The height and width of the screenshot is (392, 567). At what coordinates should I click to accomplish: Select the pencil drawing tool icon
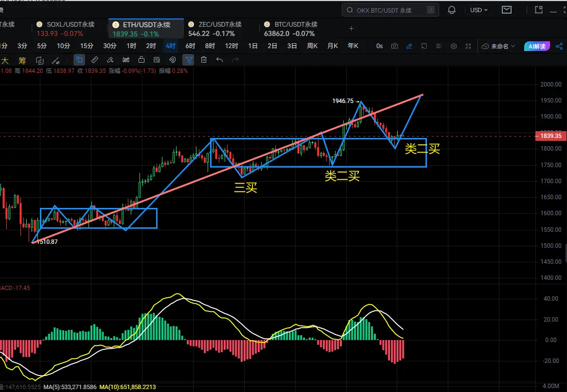click(409, 46)
